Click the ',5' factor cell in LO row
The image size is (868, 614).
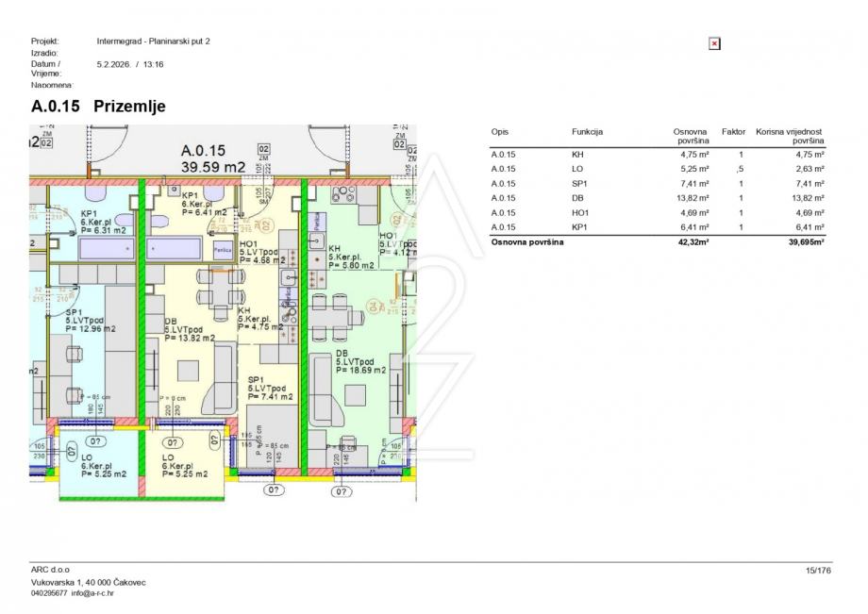[x=740, y=169]
